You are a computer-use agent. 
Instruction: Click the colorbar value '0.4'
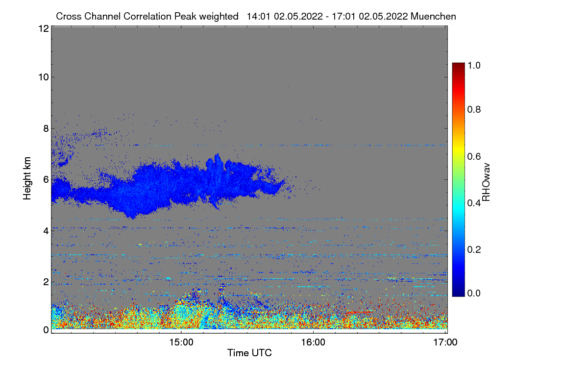[473, 202]
